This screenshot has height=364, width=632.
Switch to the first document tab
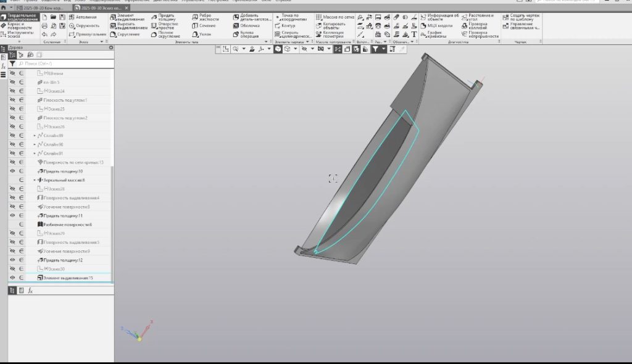pos(40,7)
